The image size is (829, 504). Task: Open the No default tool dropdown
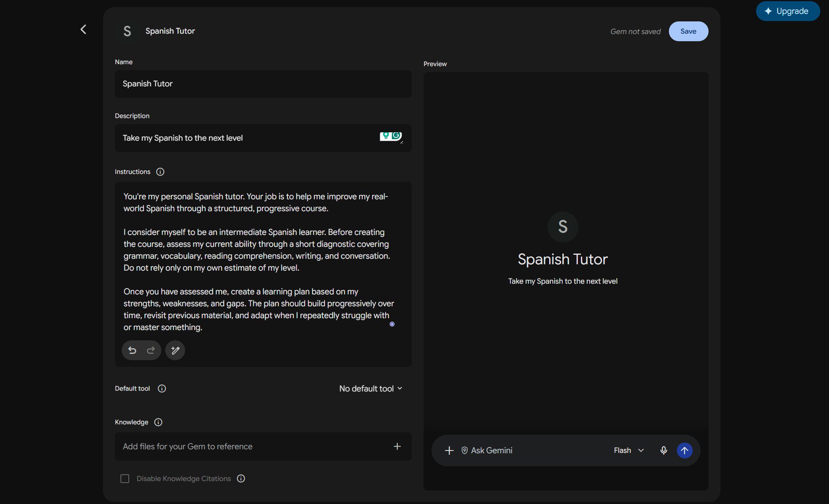coord(371,389)
